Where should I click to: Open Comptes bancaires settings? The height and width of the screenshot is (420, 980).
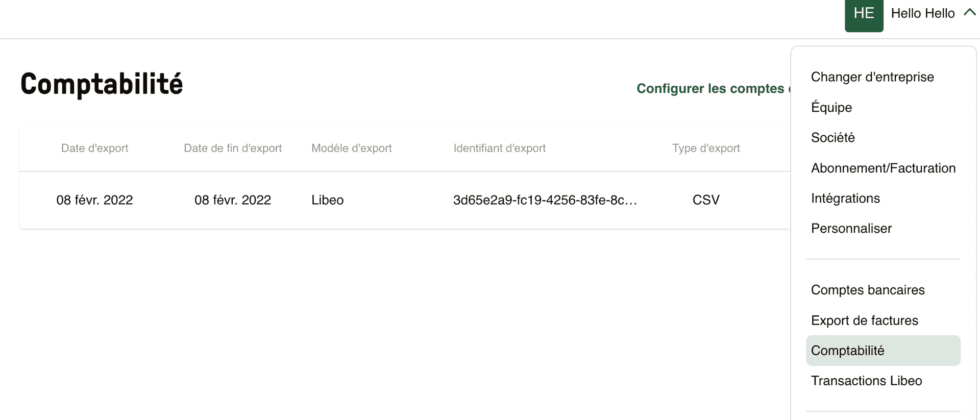coord(868,289)
